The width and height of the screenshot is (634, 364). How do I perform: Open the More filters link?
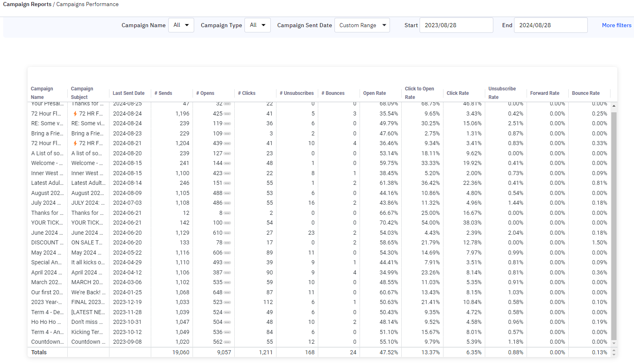[x=616, y=25]
